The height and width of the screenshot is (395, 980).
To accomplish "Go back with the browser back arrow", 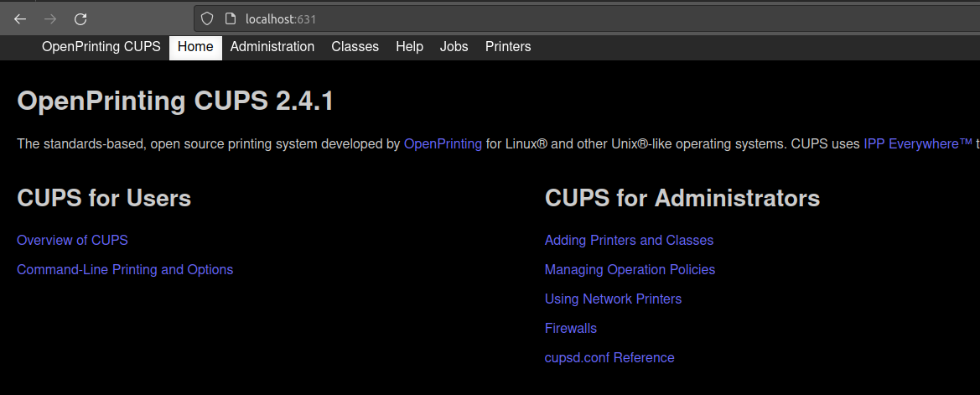I will 20,18.
